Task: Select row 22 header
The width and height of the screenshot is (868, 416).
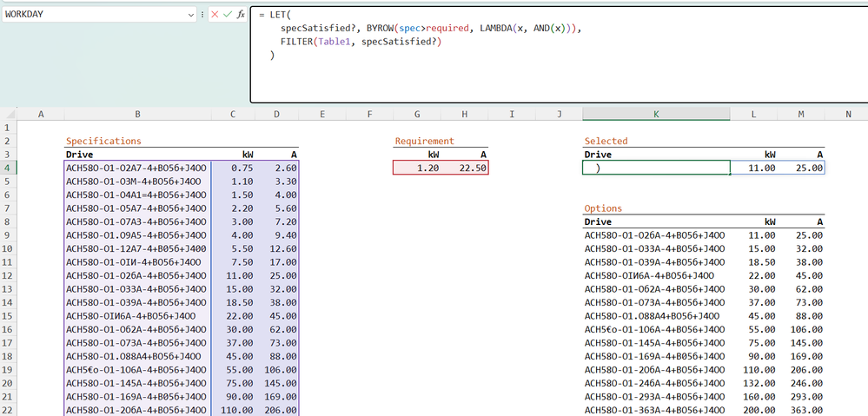Action: (9, 410)
